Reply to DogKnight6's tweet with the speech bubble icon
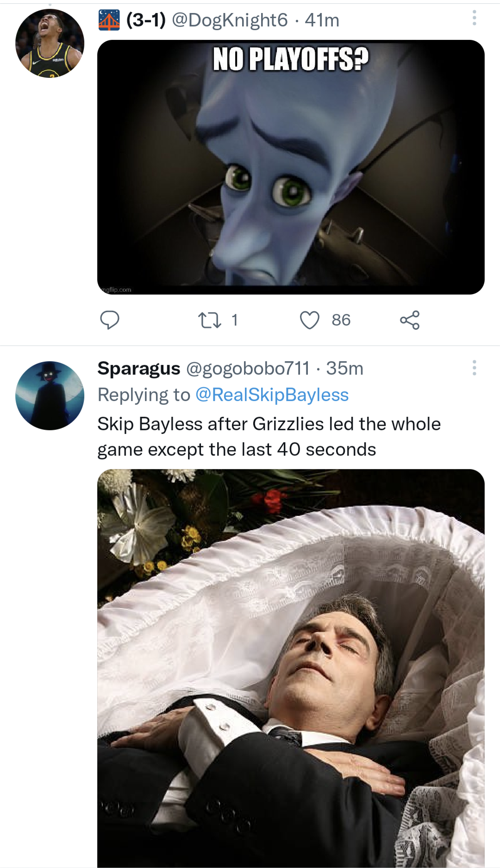This screenshot has height=868, width=500. [x=110, y=320]
